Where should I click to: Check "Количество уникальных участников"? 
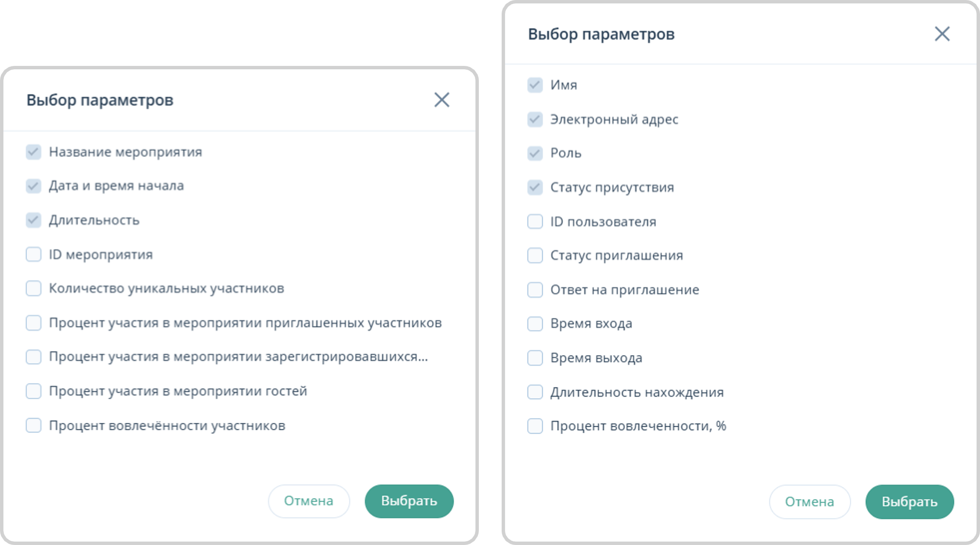pyautogui.click(x=33, y=288)
